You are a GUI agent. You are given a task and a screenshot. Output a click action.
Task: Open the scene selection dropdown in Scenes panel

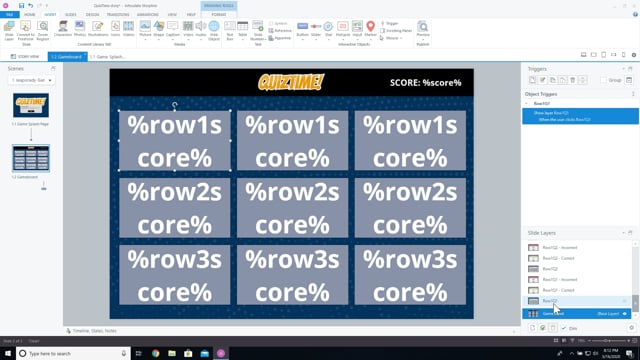point(31,80)
